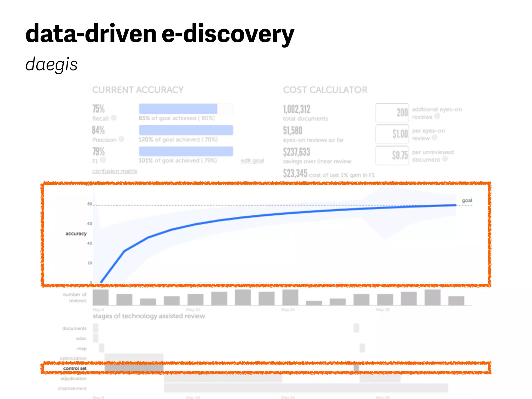The height and width of the screenshot is (399, 532).
Task: Click the 'stages of technology assisted review' heading
Action: point(149,316)
